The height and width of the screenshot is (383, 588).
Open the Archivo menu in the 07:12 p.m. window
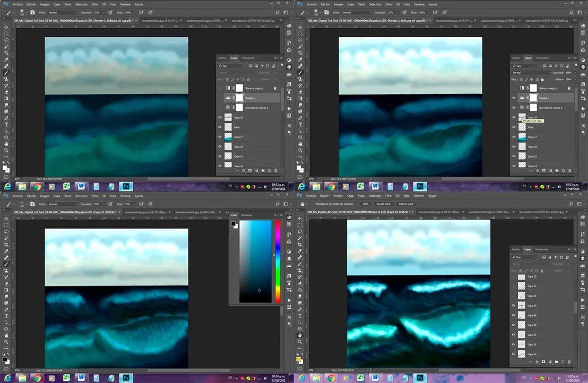(18, 4)
